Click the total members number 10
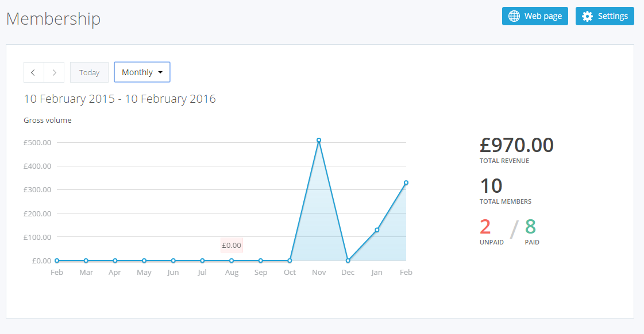Image resolution: width=644 pixels, height=334 pixels. [x=491, y=186]
